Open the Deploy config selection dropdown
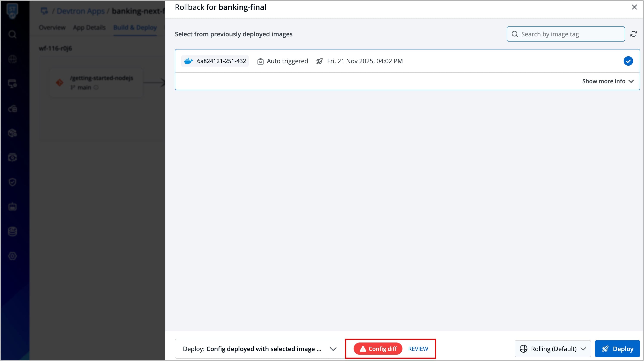This screenshot has height=361, width=644. (260, 349)
